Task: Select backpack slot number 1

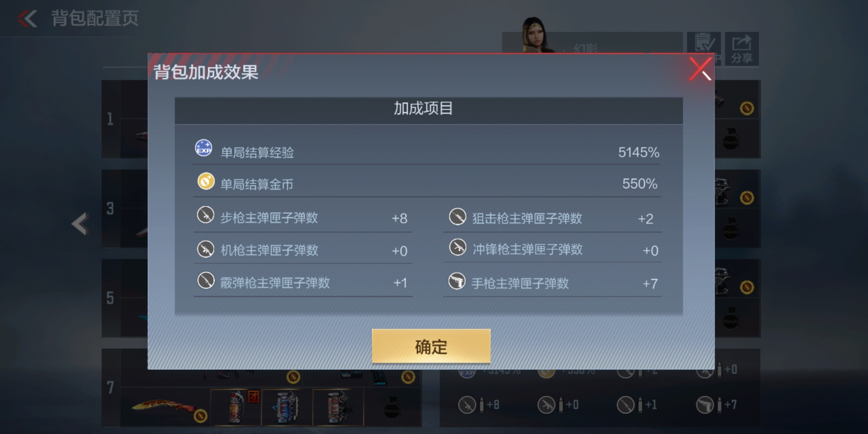Action: (x=111, y=119)
